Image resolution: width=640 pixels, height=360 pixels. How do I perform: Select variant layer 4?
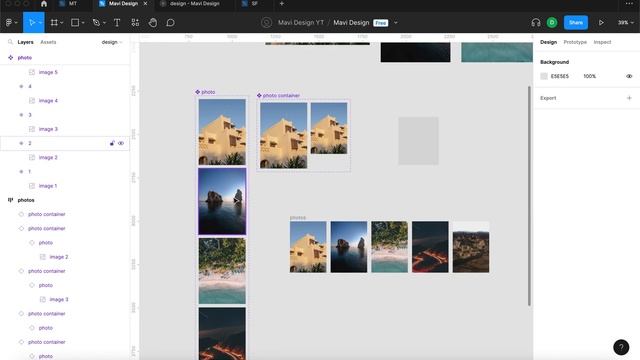tap(30, 87)
